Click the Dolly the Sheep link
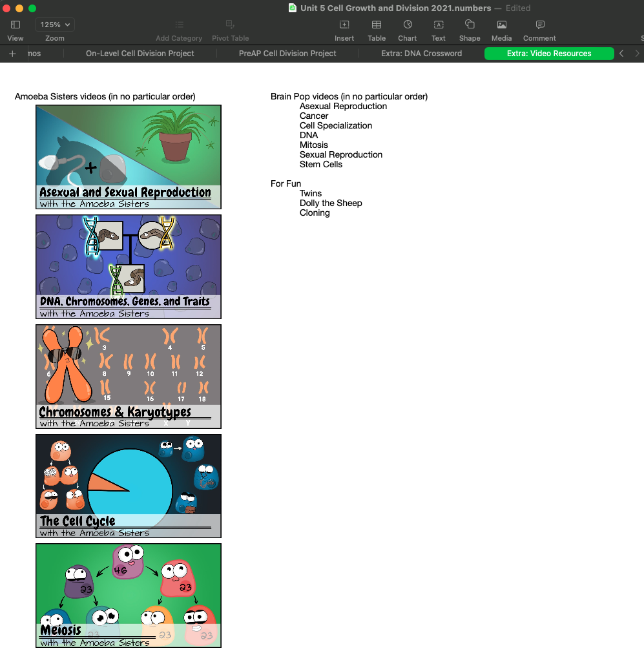 331,203
